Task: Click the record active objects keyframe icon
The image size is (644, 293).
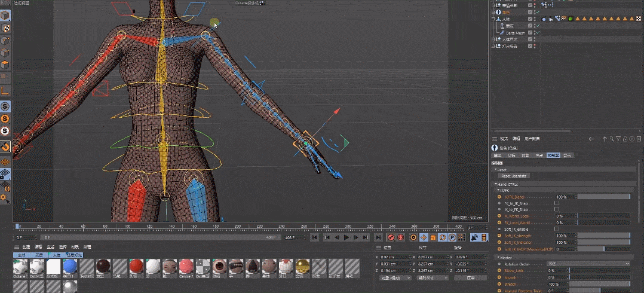Action: pyautogui.click(x=391, y=237)
